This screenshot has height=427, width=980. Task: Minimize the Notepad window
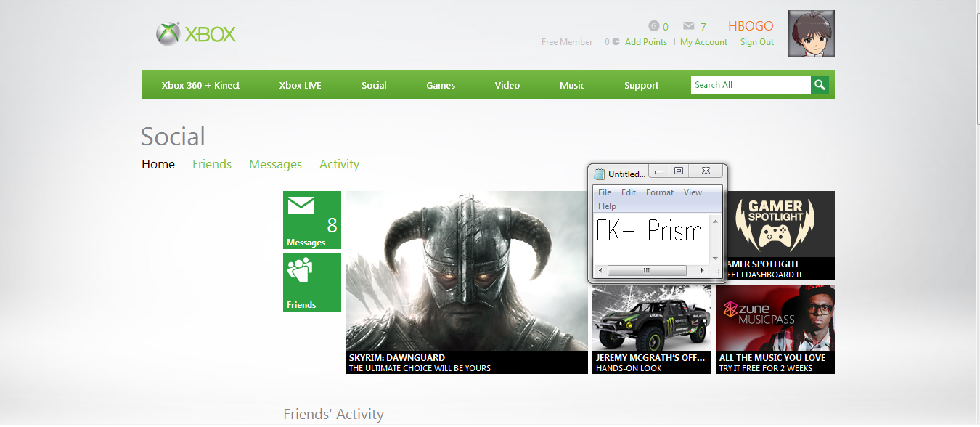pyautogui.click(x=659, y=172)
